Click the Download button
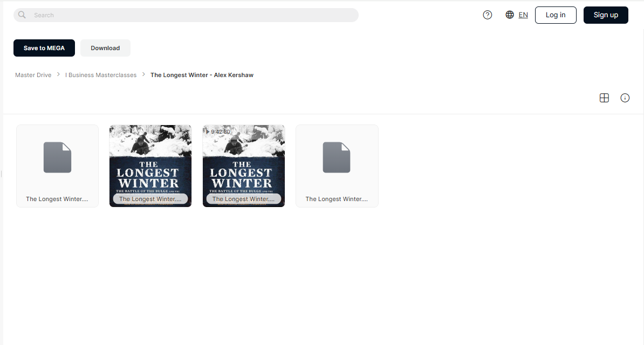The image size is (644, 345). tap(106, 48)
